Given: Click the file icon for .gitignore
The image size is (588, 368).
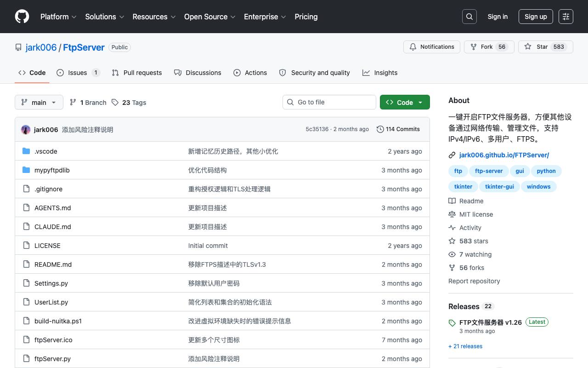Looking at the screenshot, I should coord(26,189).
